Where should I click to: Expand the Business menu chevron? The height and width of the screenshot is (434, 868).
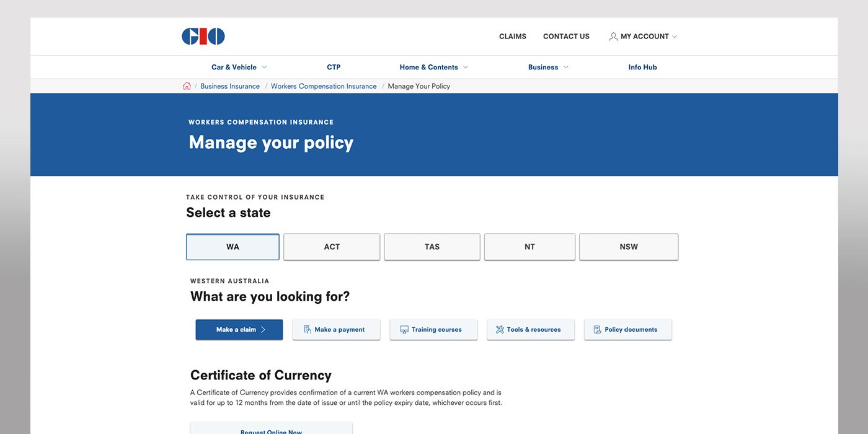[566, 67]
